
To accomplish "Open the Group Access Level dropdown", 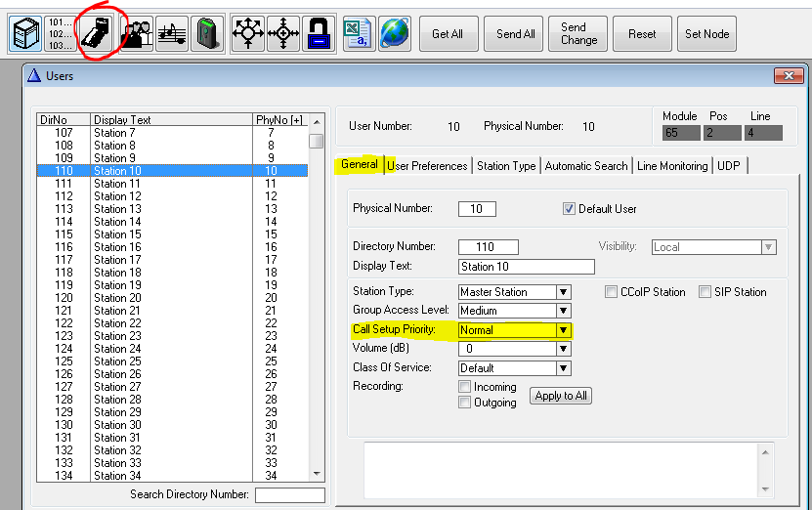I will (x=563, y=311).
